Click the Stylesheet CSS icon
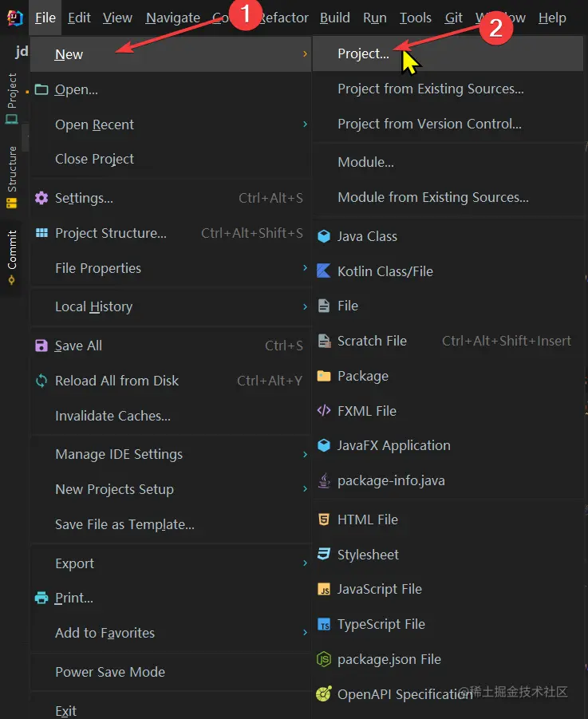This screenshot has width=588, height=719. 324,554
